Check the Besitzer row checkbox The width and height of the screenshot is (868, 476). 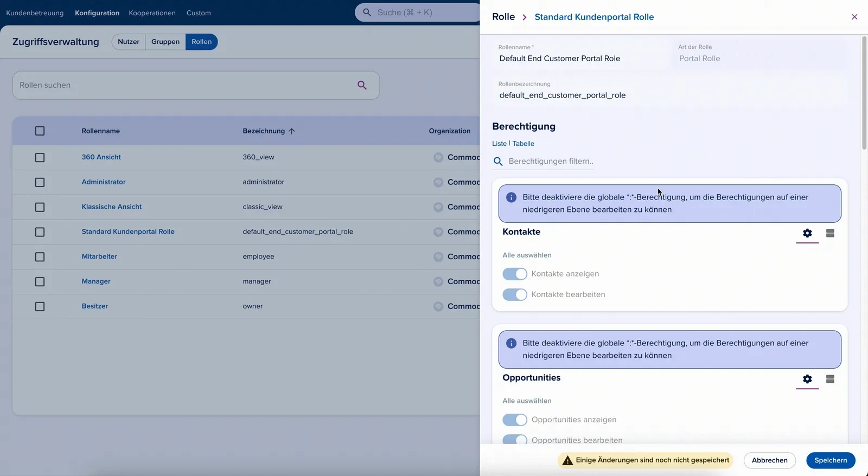tap(40, 306)
